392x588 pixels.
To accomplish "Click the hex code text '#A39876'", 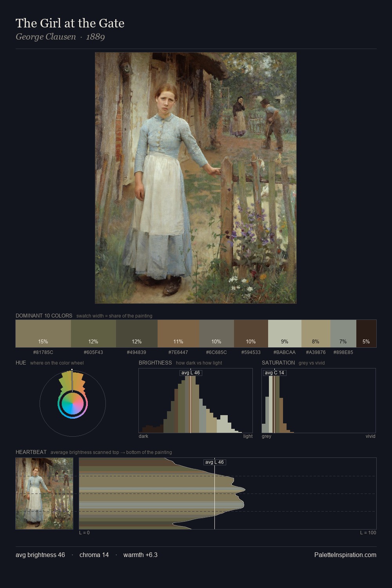I will pos(316,352).
